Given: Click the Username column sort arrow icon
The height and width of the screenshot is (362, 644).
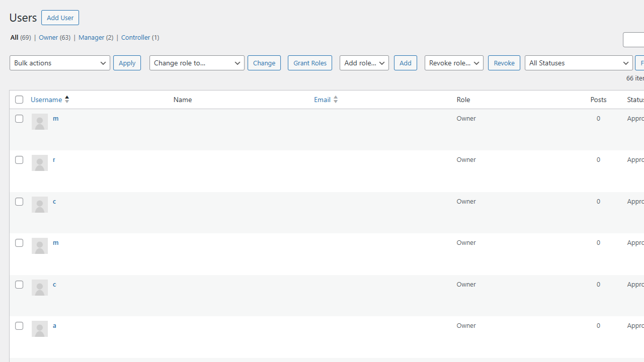Looking at the screenshot, I should (x=67, y=100).
